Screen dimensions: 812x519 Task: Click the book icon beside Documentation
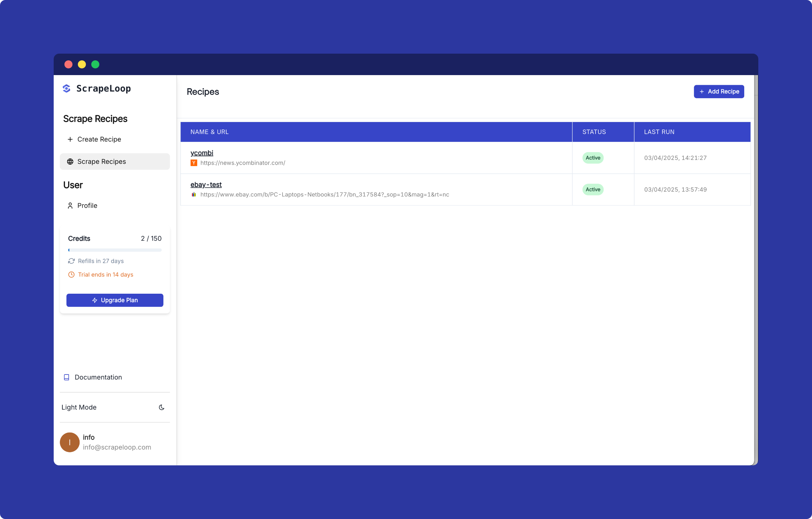pos(66,377)
